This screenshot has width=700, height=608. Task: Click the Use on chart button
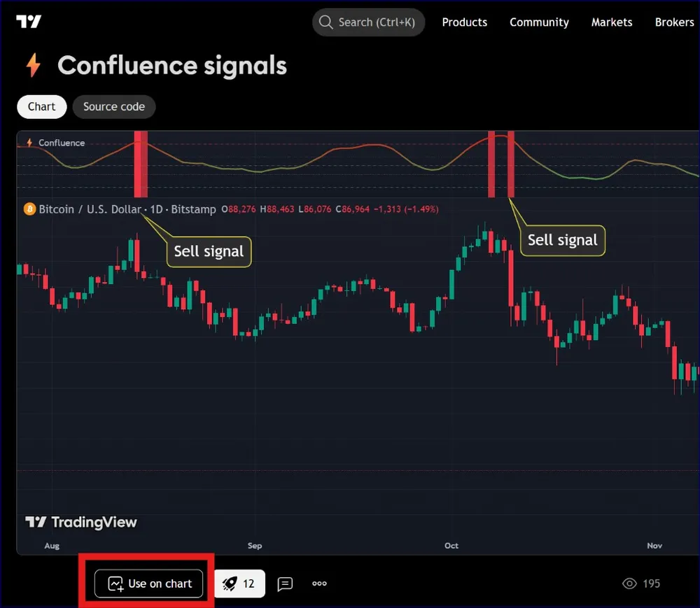tap(148, 583)
